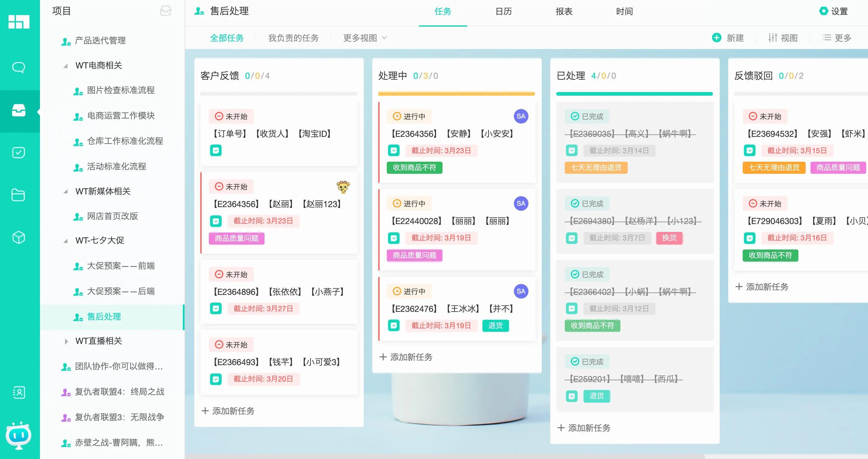
Task: Click the robot assistant icon at bottom left
Action: 18,435
